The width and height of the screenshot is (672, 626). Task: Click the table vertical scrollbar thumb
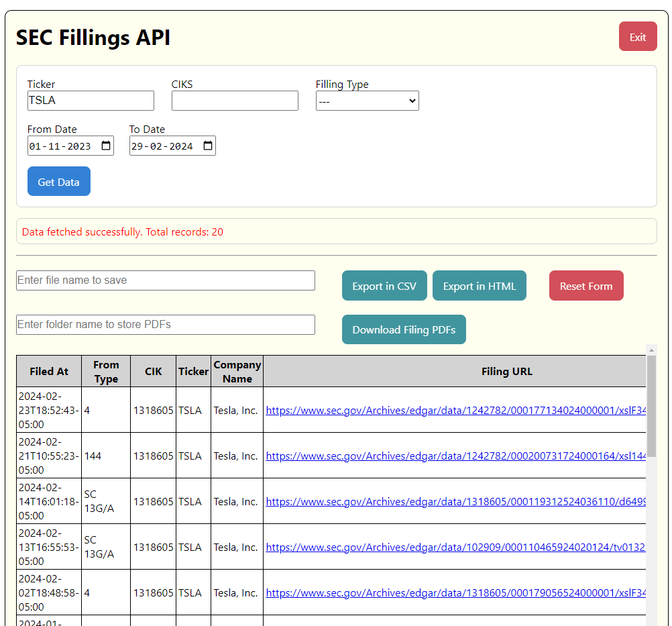pos(651,407)
